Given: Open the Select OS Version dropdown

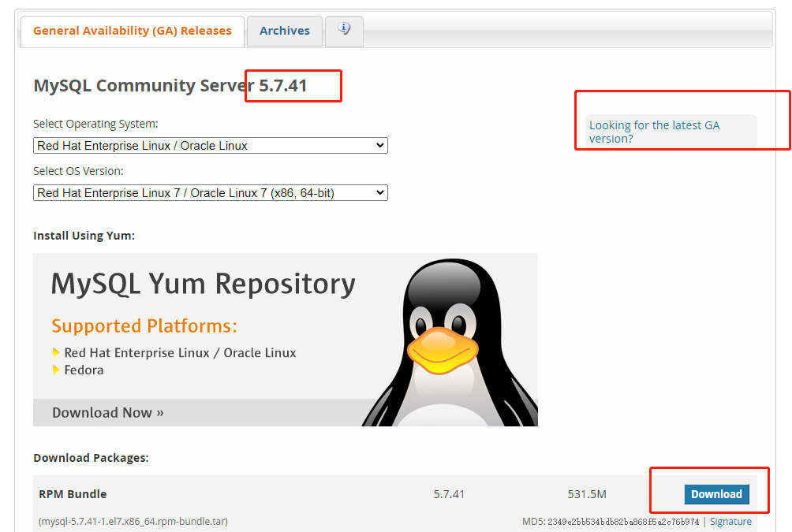Looking at the screenshot, I should tap(211, 193).
